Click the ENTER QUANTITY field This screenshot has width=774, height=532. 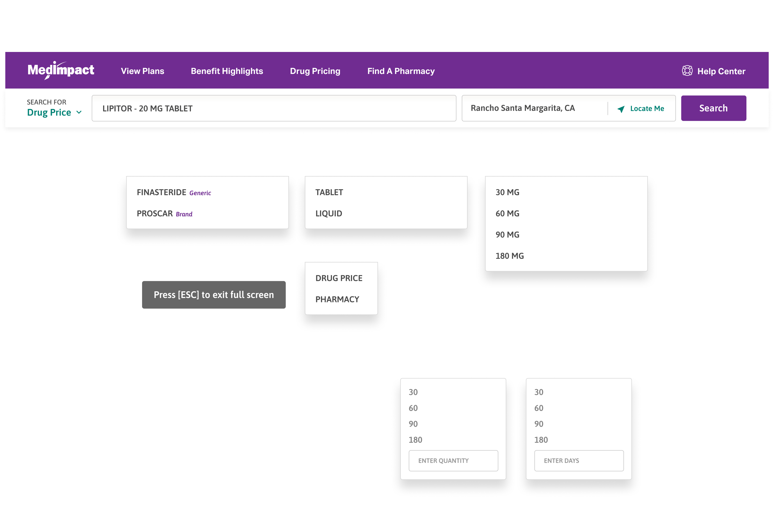(453, 461)
